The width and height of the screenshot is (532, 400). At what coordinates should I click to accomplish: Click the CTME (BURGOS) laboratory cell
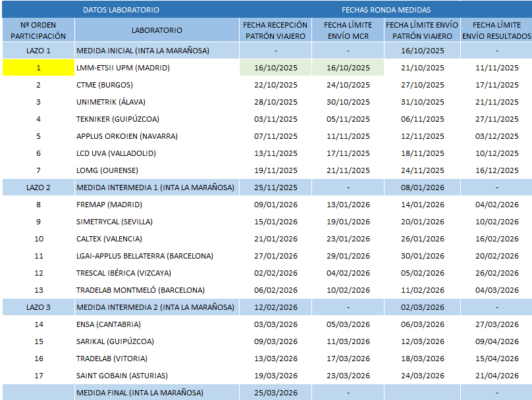[105, 85]
